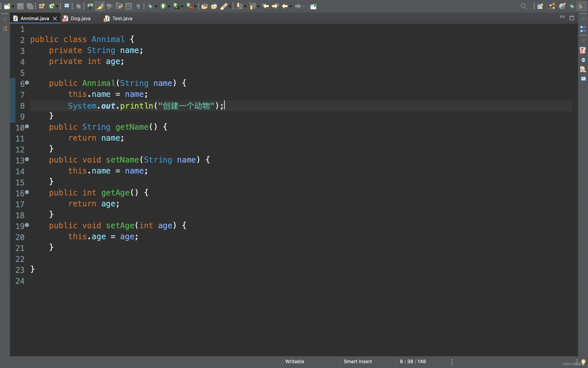This screenshot has width=588, height=368.
Task: Open the Debug configurations dropdown arrow
Action: click(156, 7)
